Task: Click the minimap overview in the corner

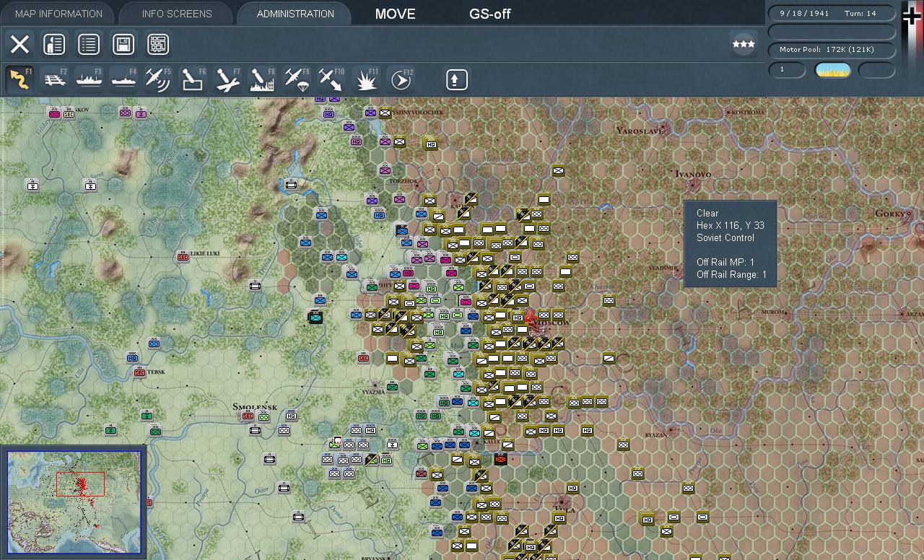Action: coord(74,502)
